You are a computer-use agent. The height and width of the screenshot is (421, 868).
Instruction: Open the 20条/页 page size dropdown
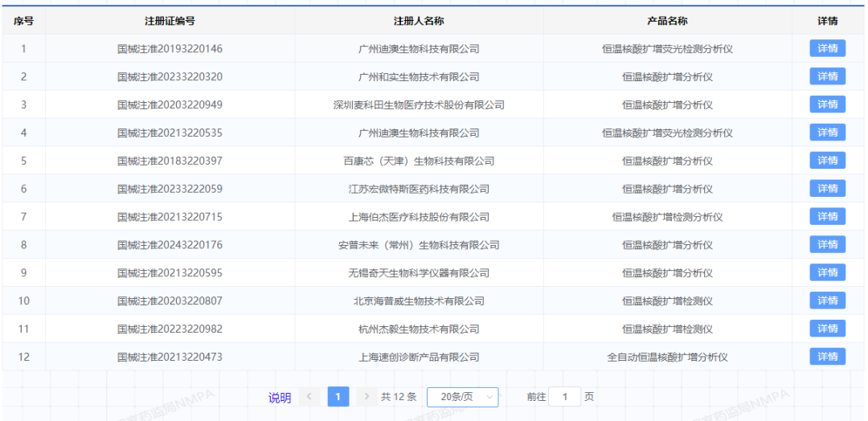click(463, 397)
